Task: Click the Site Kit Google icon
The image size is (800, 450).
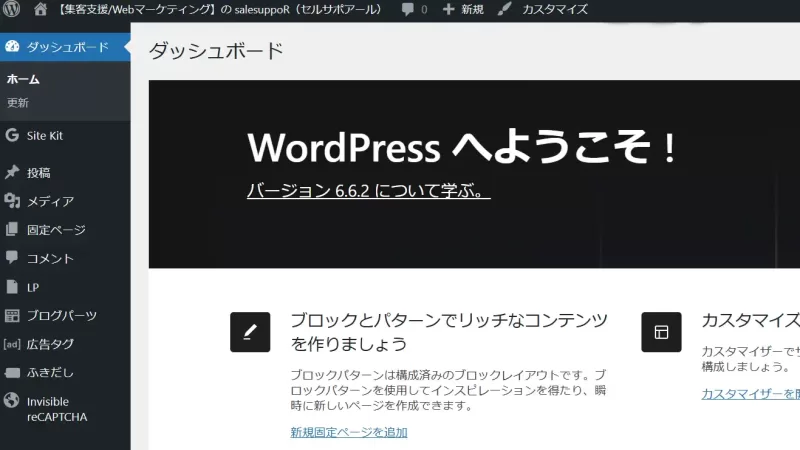Action: point(12,136)
